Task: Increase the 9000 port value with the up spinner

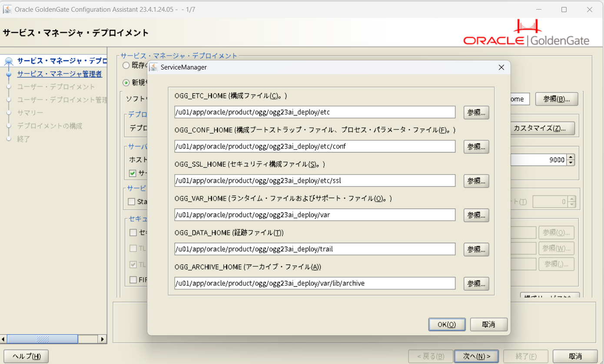Action: [570, 157]
